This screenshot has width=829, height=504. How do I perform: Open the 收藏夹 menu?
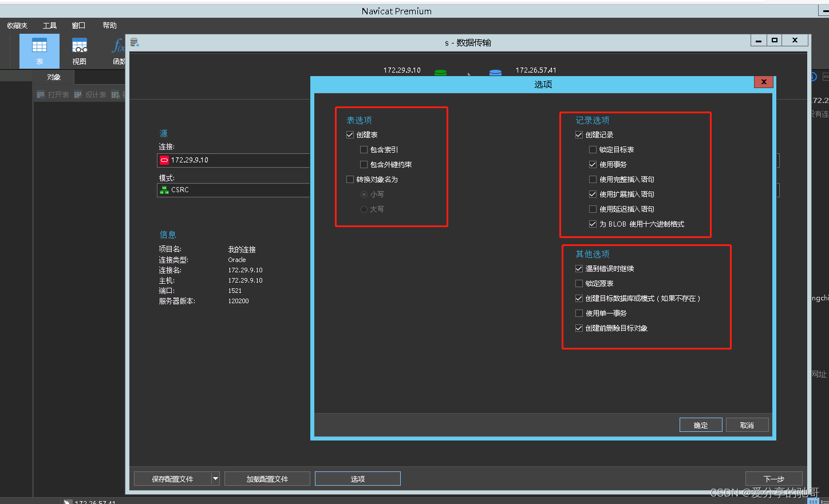(17, 26)
